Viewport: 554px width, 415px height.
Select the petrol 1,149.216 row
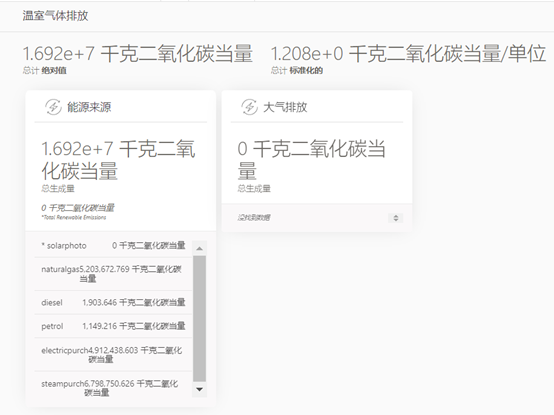pos(113,326)
